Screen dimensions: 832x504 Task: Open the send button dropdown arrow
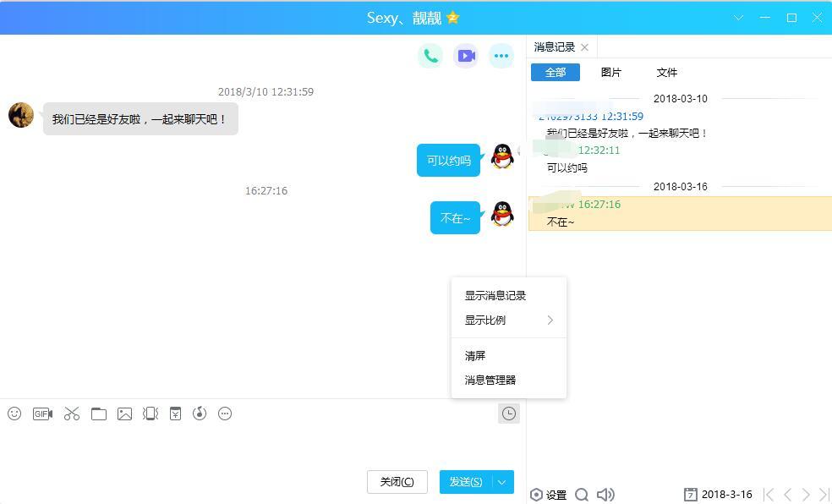coord(502,482)
